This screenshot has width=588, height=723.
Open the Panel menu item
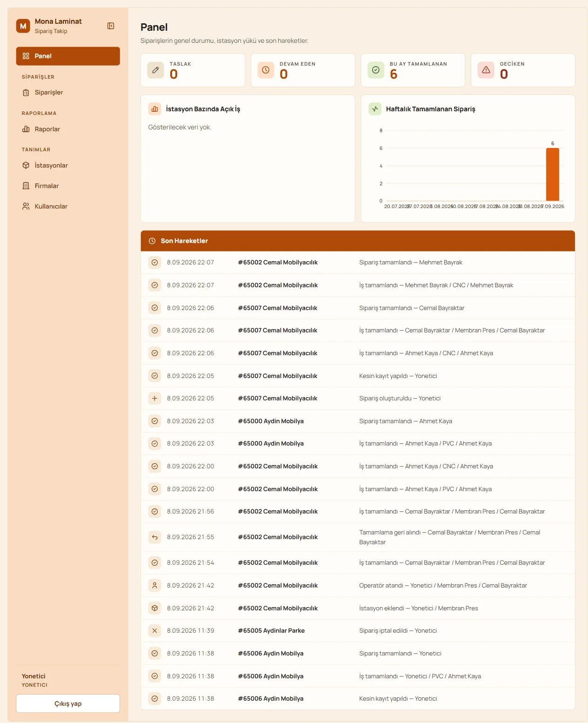point(68,56)
